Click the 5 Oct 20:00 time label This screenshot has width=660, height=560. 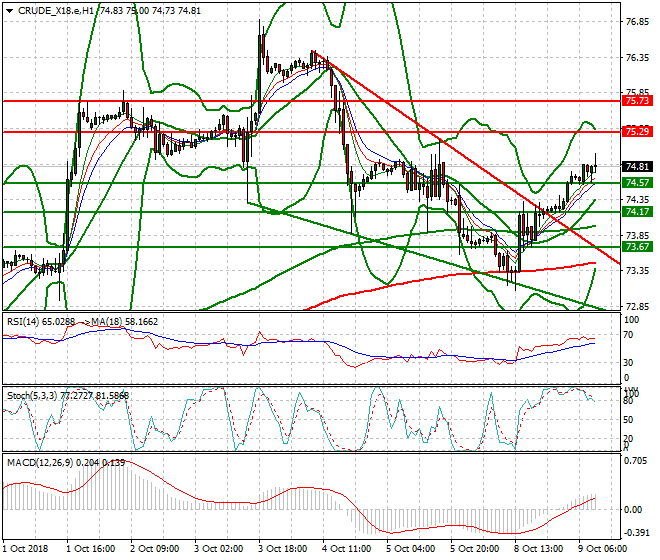[x=474, y=549]
